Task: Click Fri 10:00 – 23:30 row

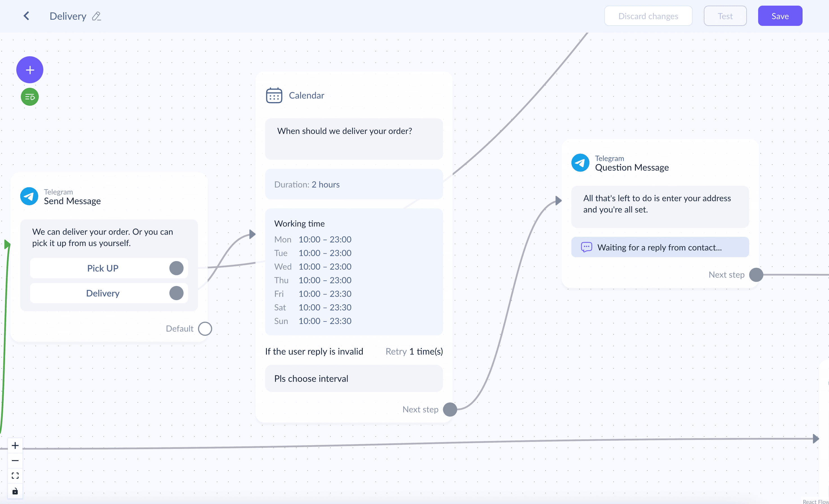Action: pyautogui.click(x=313, y=294)
